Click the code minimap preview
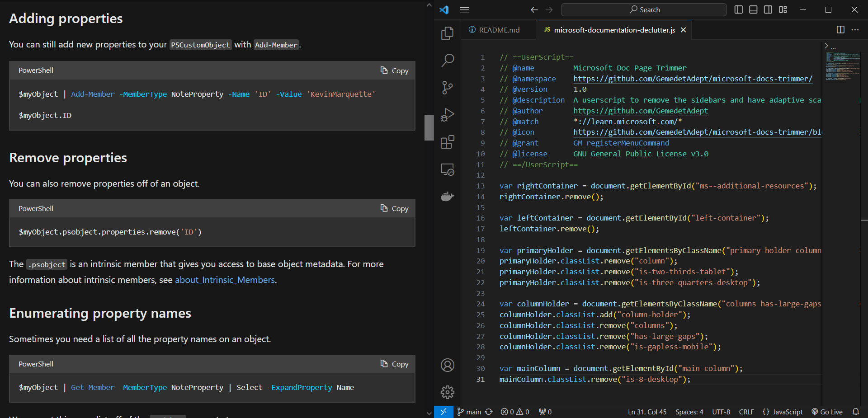Screen dimensions: 868x418 [x=843, y=66]
